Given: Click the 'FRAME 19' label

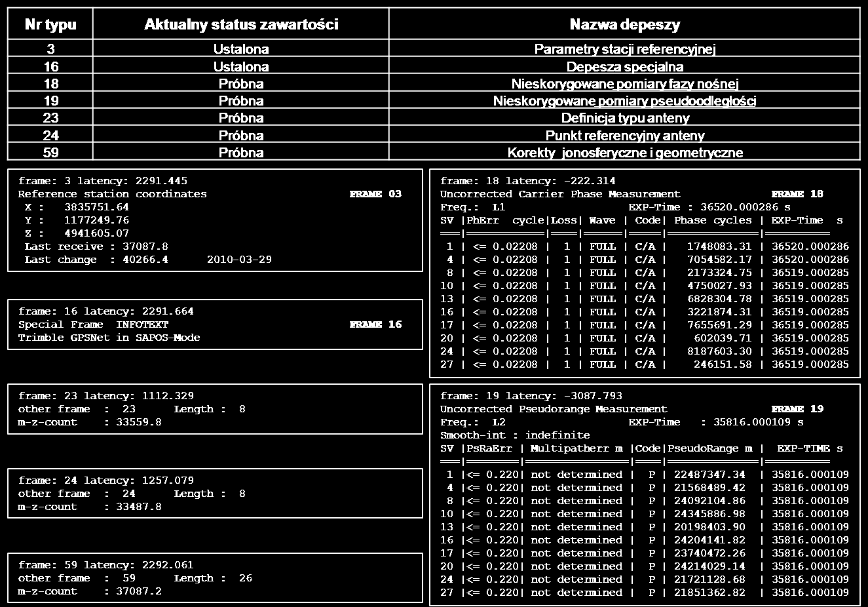Looking at the screenshot, I should point(797,409).
